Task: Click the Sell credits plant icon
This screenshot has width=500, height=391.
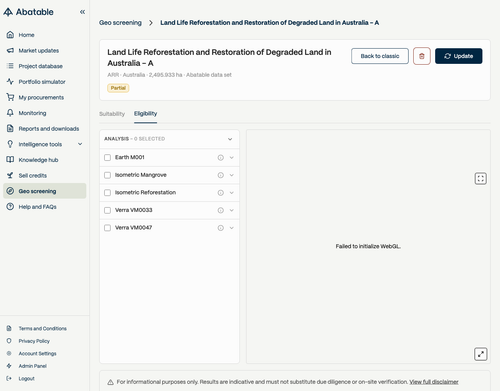Action: coord(10,175)
